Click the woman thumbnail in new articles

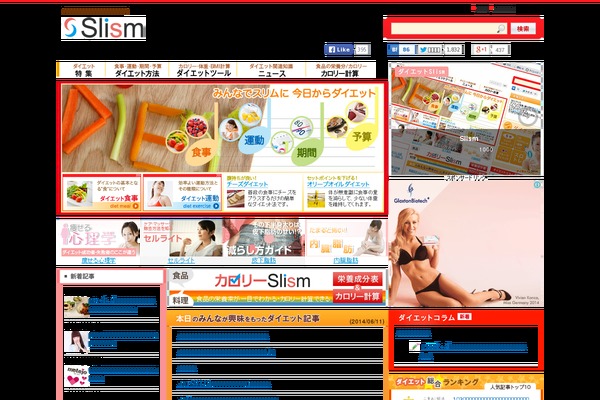pos(77,342)
